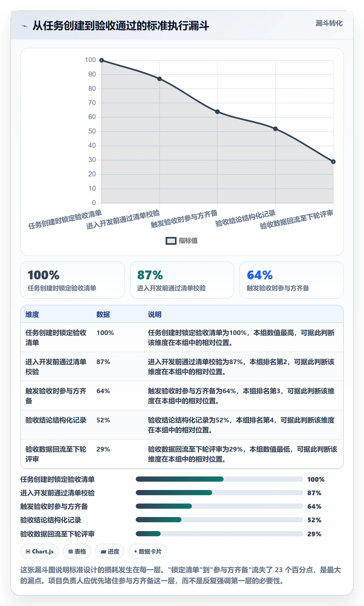This screenshot has width=364, height=606.
Task: Click the 数据 column header
Action: point(103,314)
